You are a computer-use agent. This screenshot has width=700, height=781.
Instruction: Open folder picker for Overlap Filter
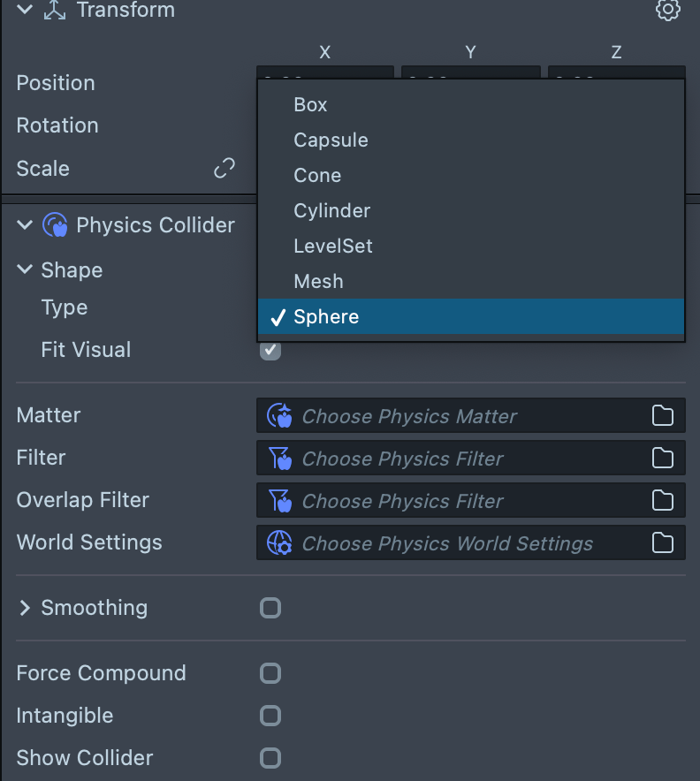tap(663, 501)
